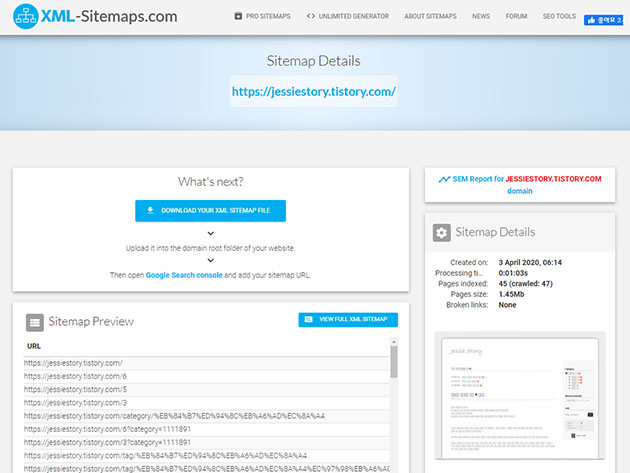Click View Full XML Sitemap button
This screenshot has width=630, height=473.
pyautogui.click(x=348, y=319)
